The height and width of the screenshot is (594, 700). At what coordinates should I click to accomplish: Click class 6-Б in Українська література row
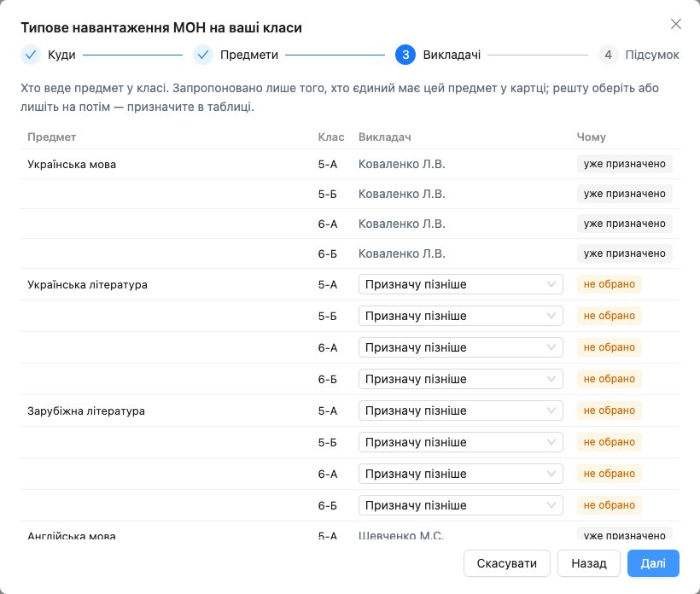[328, 379]
